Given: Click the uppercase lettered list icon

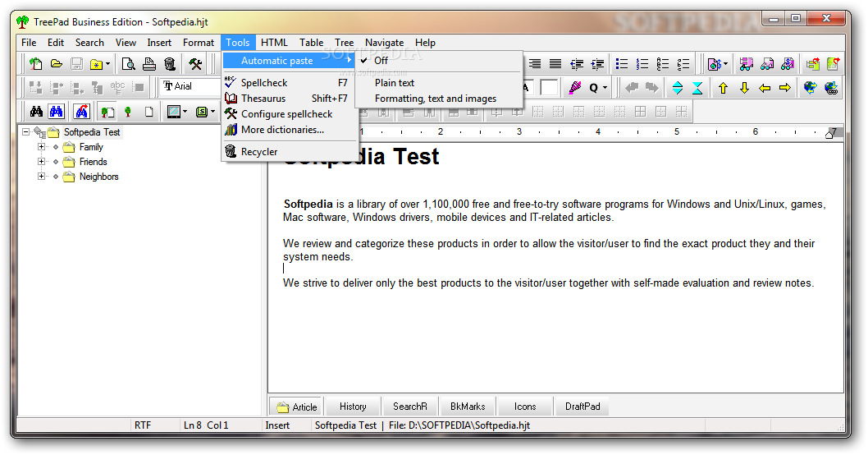Looking at the screenshot, I should pyautogui.click(x=663, y=64).
